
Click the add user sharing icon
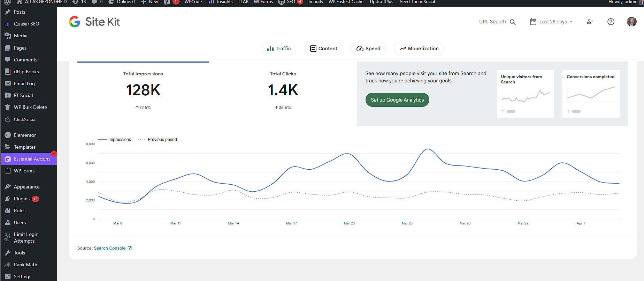[x=590, y=22]
